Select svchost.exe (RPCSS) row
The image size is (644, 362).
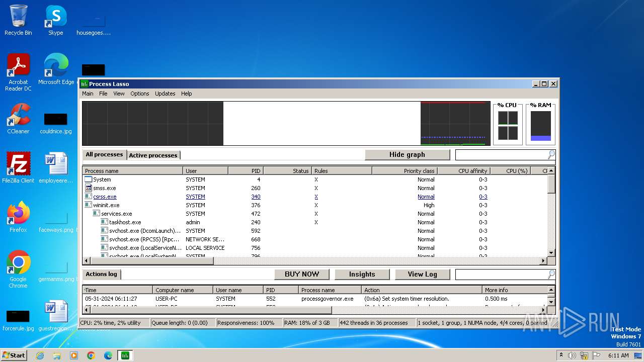click(315, 239)
